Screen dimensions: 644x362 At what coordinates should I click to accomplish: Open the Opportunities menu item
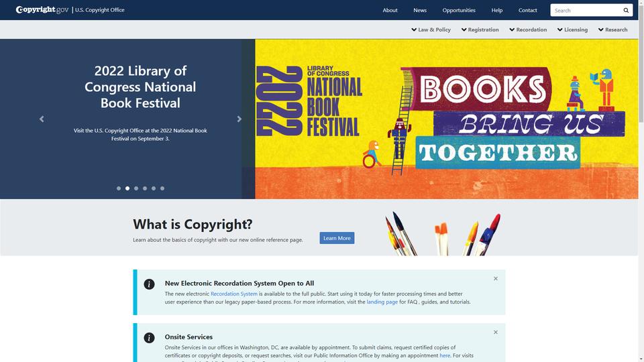tap(459, 10)
